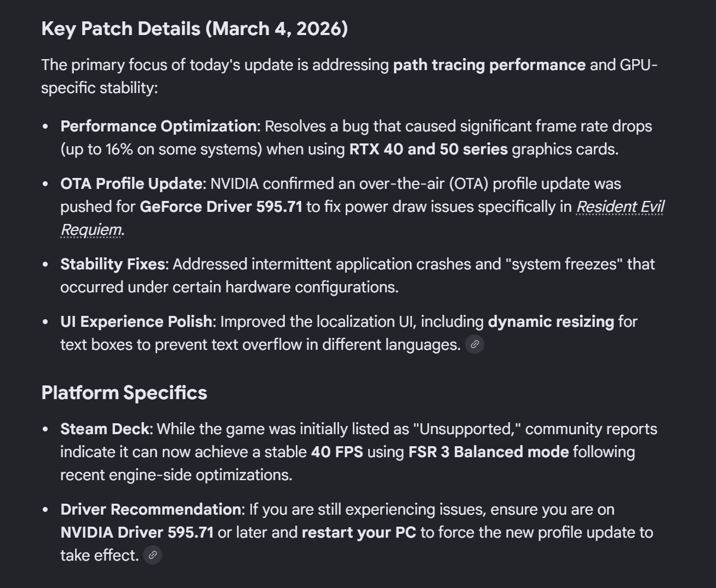The image size is (716, 588).
Task: Click the bold "dynamic resizing" text
Action: pos(551,321)
